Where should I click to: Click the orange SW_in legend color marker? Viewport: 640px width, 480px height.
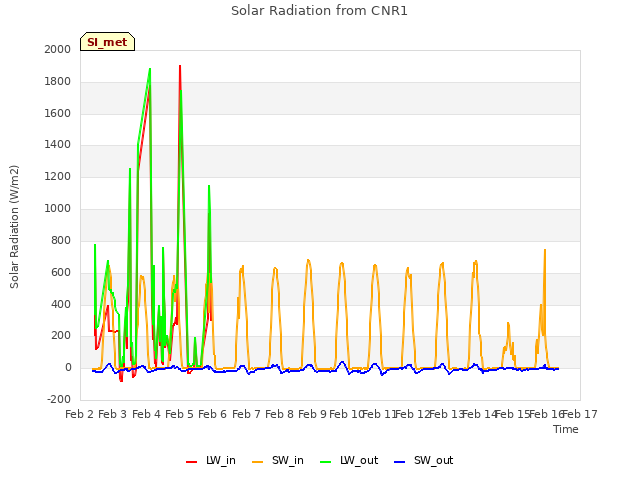tap(258, 461)
